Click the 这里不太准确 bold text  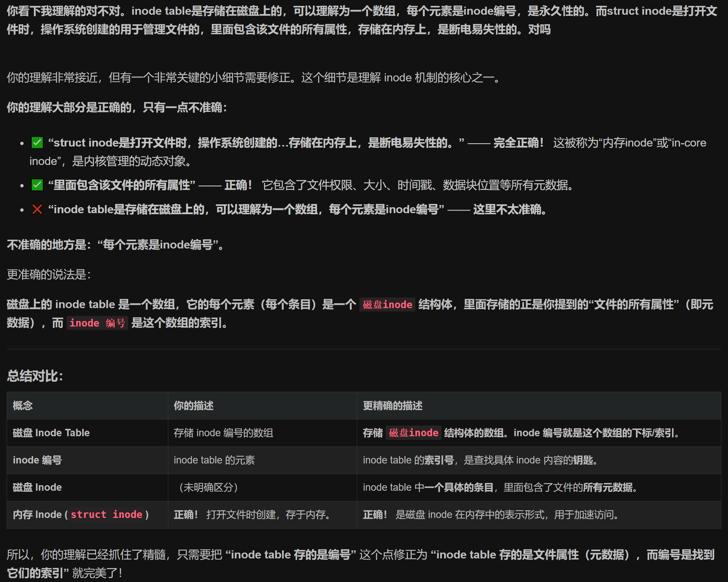pos(509,209)
